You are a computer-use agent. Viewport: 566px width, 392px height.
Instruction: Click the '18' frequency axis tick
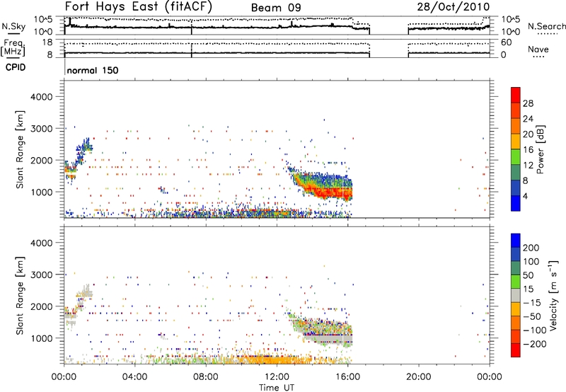tap(47, 42)
